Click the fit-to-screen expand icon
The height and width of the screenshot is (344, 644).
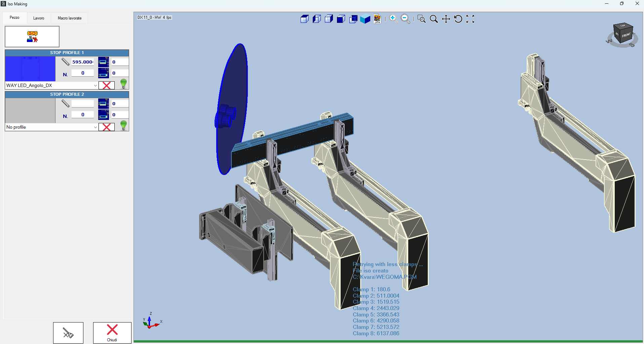coord(470,19)
